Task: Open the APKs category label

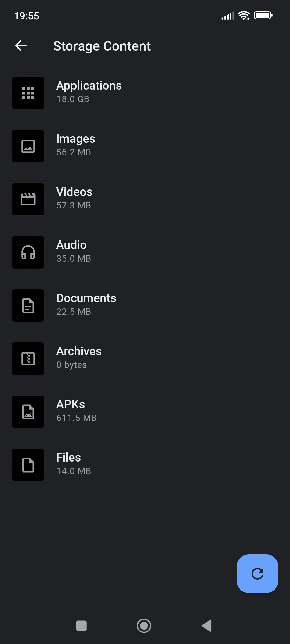Action: coord(71,404)
